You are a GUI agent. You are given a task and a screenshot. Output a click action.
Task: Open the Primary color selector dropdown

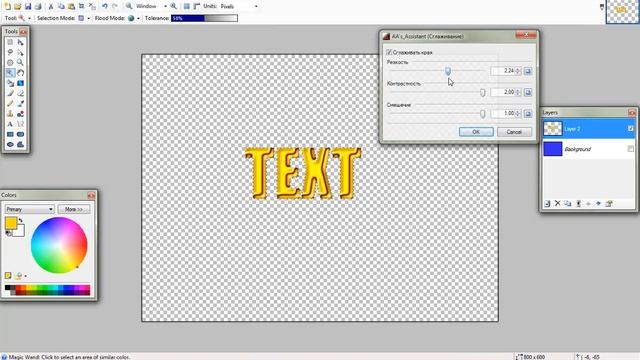click(29, 209)
